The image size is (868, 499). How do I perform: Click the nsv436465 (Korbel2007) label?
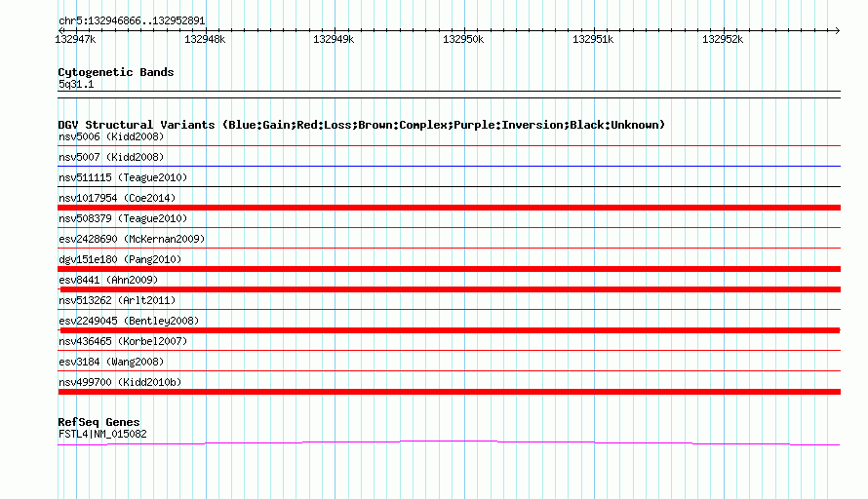123,341
